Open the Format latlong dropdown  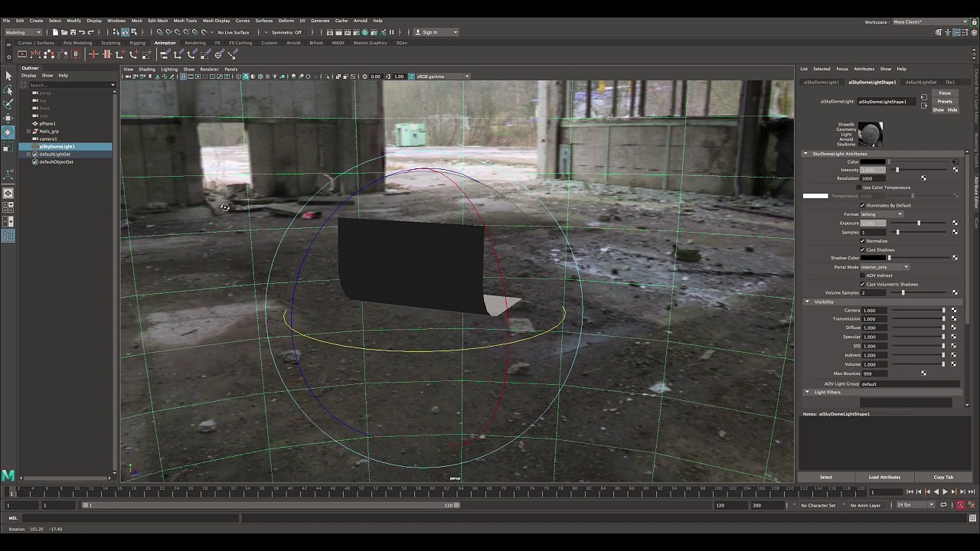click(x=881, y=214)
